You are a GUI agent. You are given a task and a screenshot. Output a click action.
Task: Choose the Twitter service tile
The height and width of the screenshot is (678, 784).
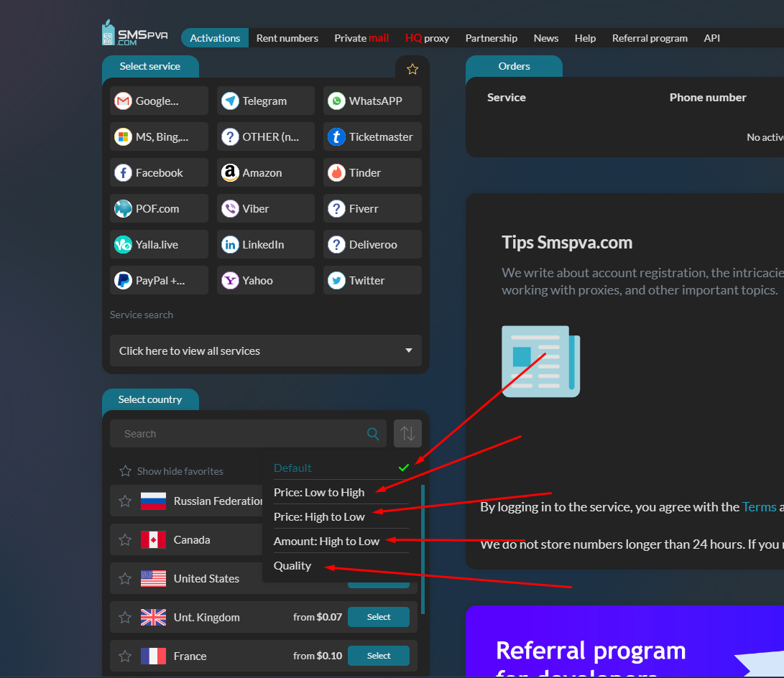pyautogui.click(x=372, y=281)
